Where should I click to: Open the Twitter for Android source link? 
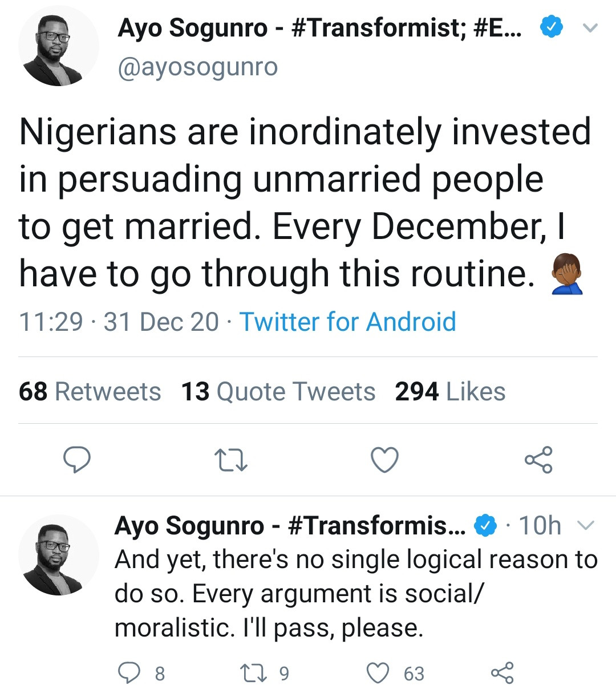(x=347, y=322)
